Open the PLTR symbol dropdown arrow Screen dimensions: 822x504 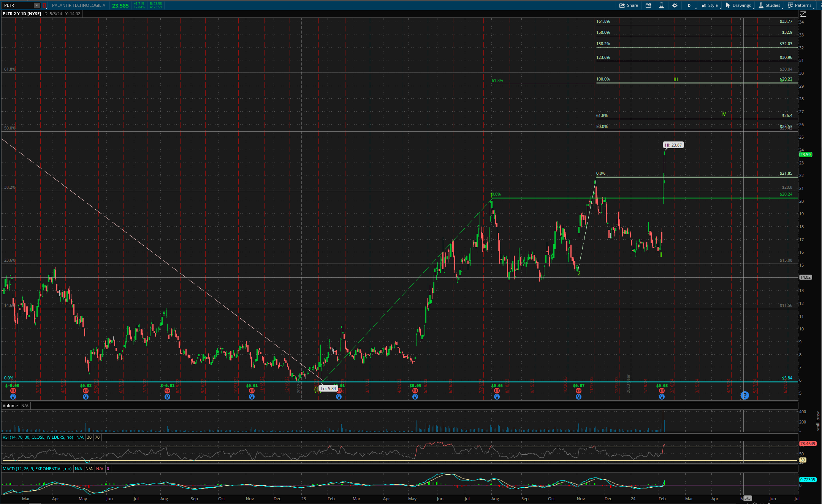pos(36,5)
